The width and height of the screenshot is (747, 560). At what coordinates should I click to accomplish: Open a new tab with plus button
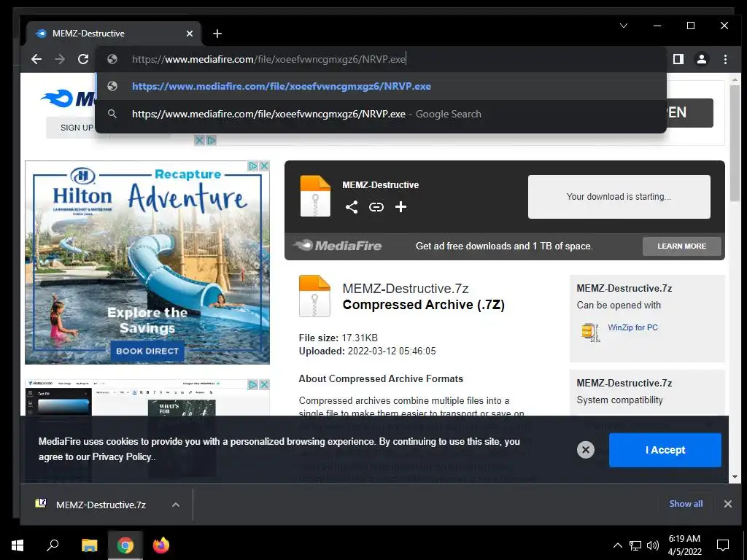pos(217,34)
